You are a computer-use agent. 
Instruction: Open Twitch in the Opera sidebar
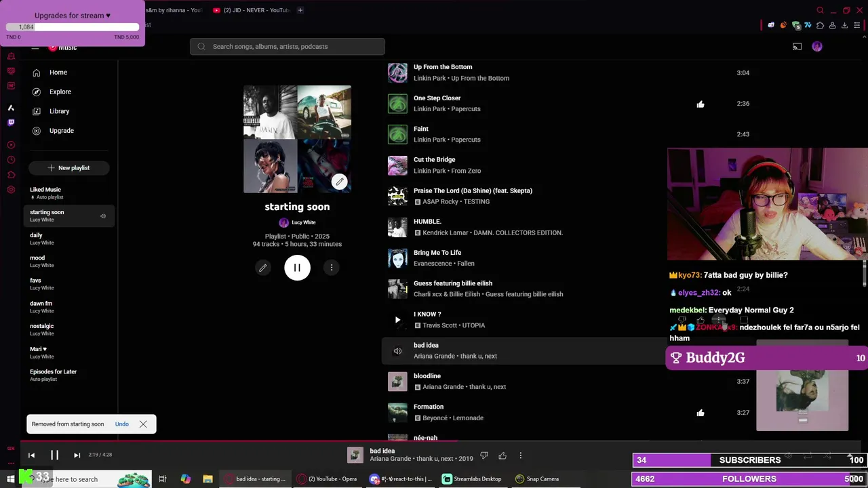pyautogui.click(x=11, y=123)
